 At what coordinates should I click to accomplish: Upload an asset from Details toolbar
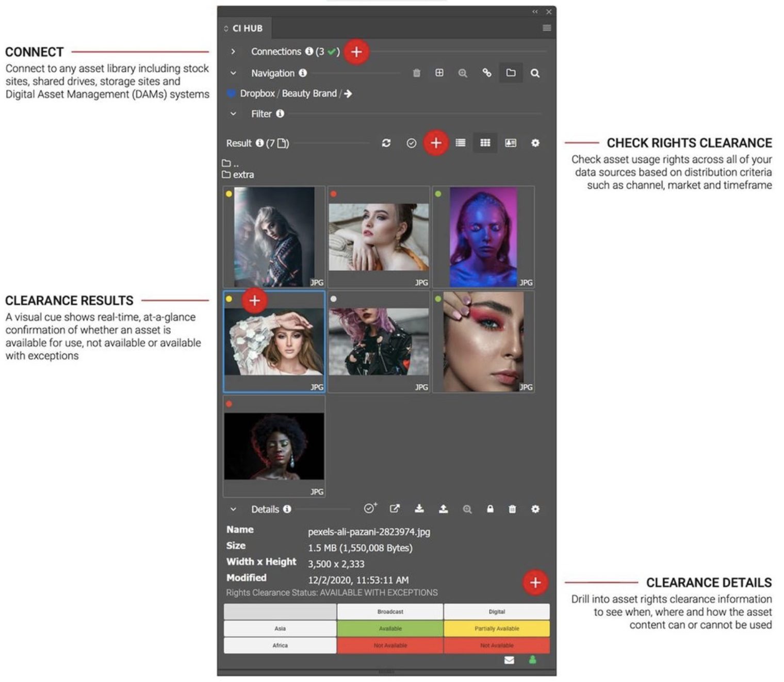pos(444,509)
